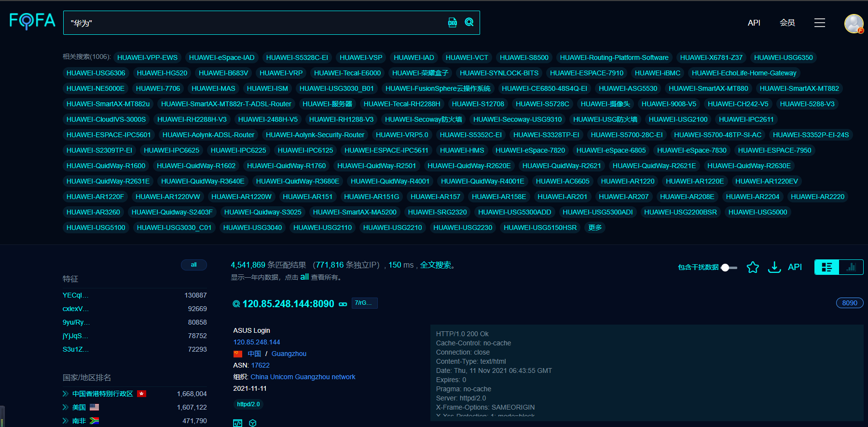
Task: Open 会员 in top navigation
Action: tap(787, 23)
